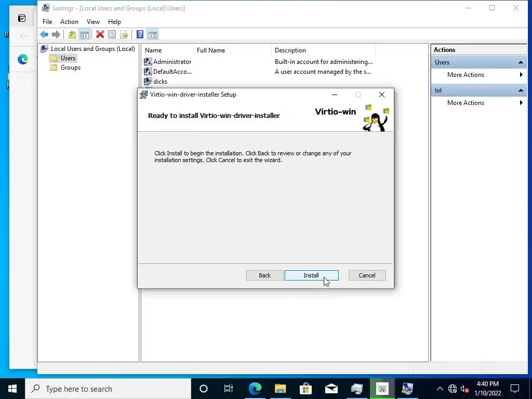The image size is (532, 399).
Task: Click 'Built-in account for administering...' description
Action: pos(323,62)
